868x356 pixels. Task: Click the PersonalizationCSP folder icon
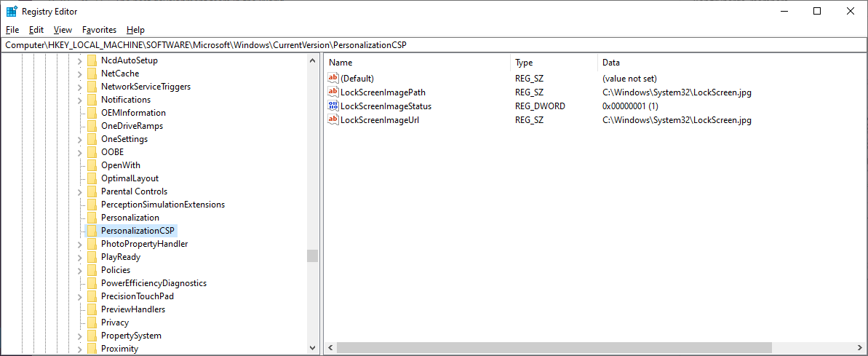click(x=92, y=231)
